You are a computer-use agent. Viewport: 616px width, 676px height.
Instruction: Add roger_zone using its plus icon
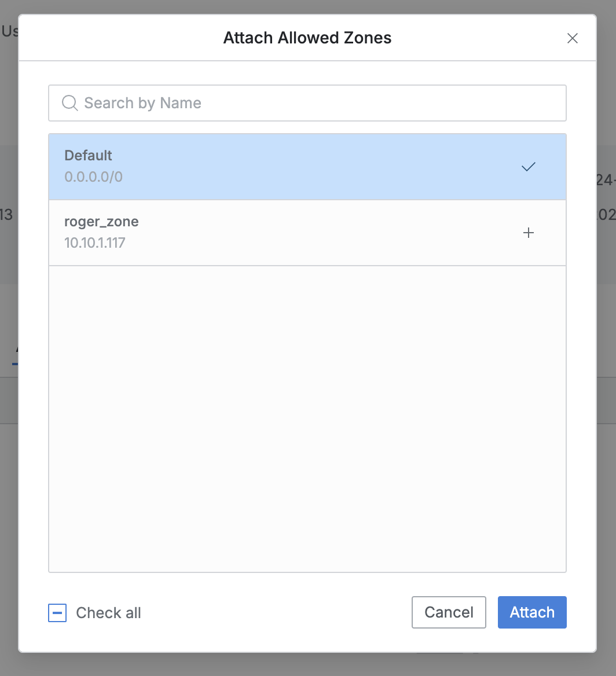tap(528, 233)
